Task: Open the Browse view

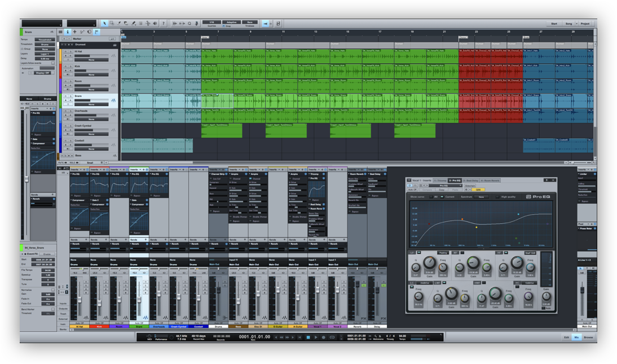Action: (588, 338)
